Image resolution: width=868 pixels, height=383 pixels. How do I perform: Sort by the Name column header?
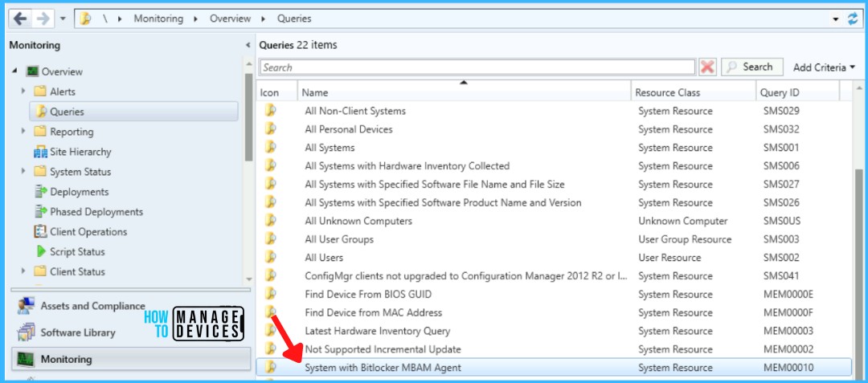point(465,93)
